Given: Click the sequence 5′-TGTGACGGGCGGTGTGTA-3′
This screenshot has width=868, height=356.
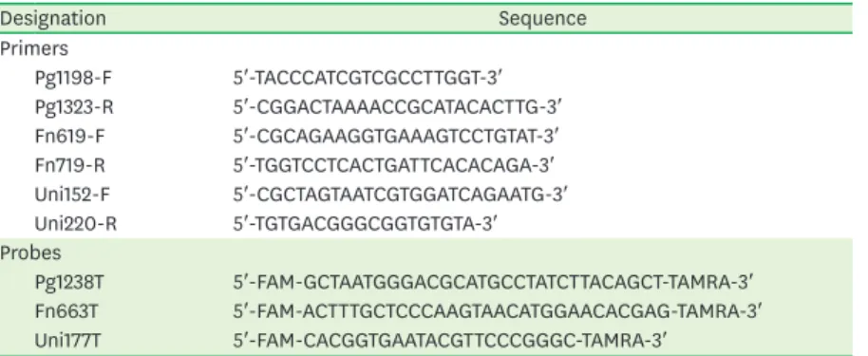Looking at the screenshot, I should 366,224.
